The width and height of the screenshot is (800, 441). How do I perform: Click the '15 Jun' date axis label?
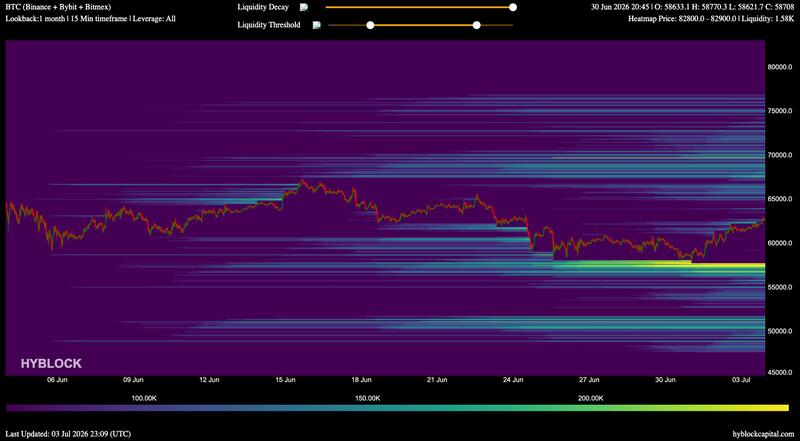tap(285, 380)
